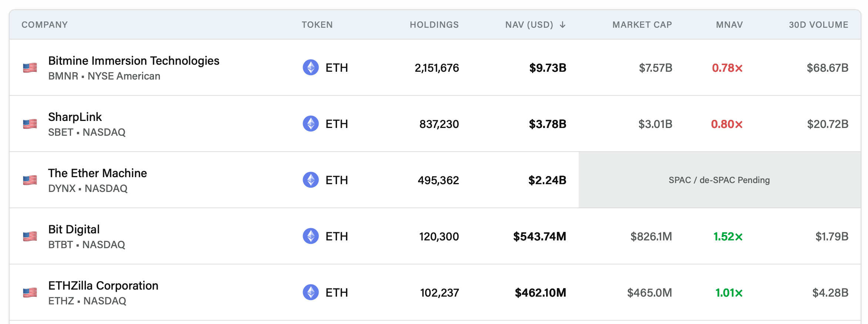Click the Token column header
The height and width of the screenshot is (324, 868).
[317, 25]
